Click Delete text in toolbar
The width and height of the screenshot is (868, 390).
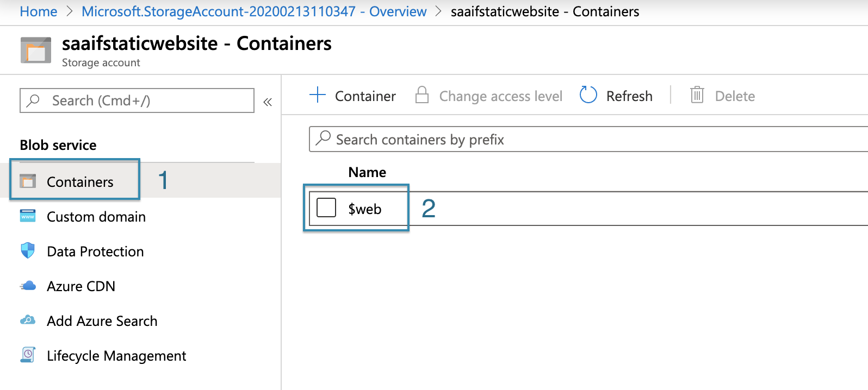pyautogui.click(x=735, y=96)
